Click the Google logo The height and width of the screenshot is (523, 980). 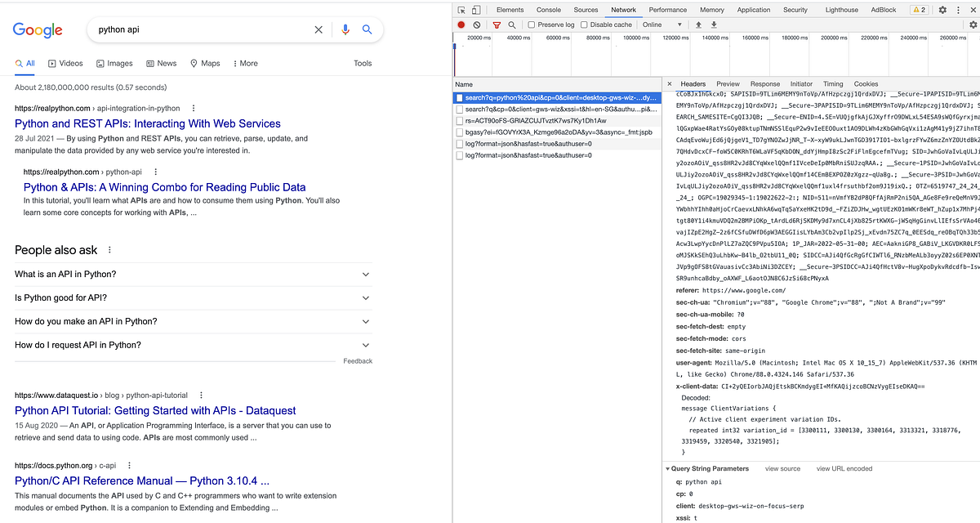coord(38,30)
